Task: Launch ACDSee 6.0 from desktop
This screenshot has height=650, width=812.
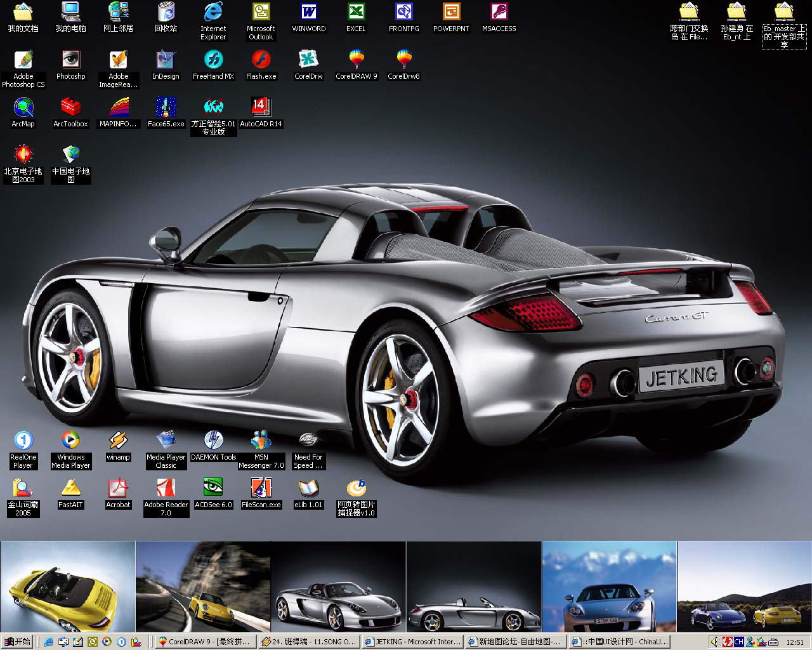Action: click(213, 488)
